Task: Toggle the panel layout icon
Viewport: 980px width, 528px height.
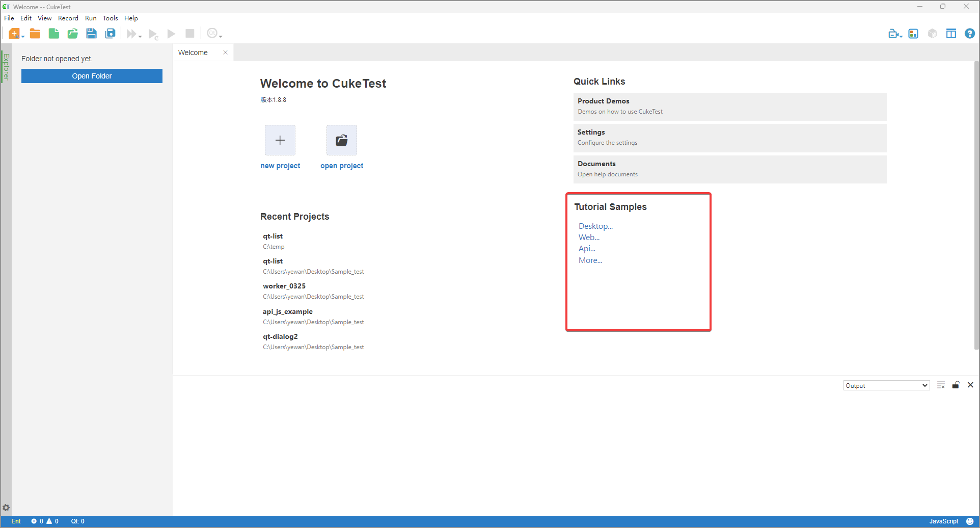Action: (951, 34)
